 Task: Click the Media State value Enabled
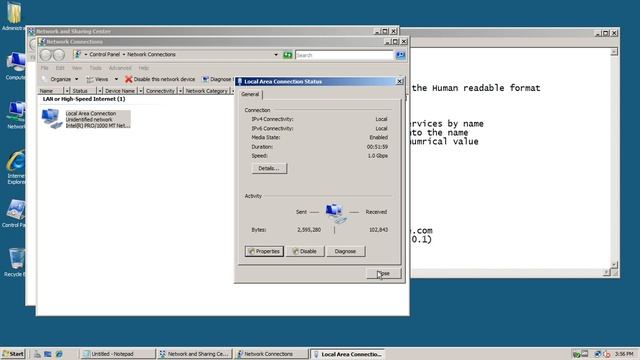[378, 138]
